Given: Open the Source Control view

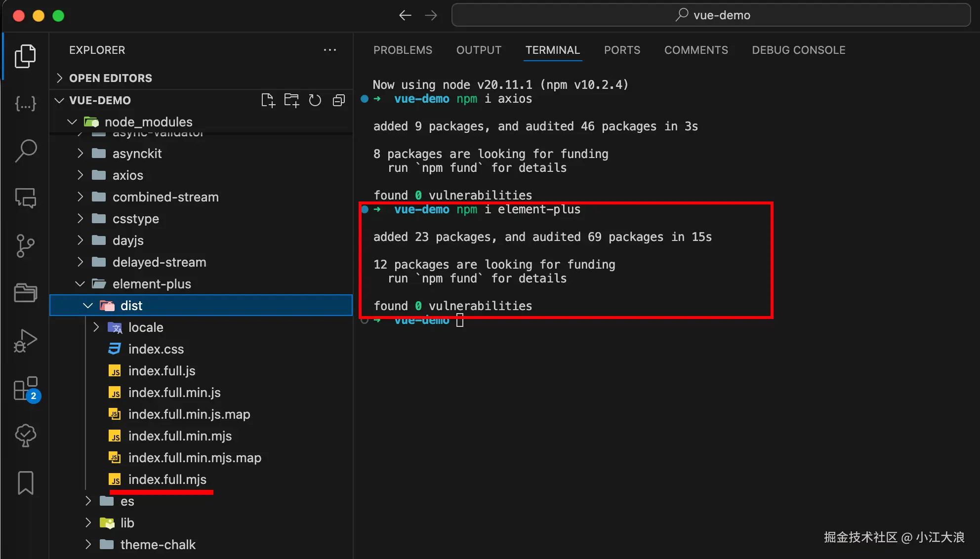Looking at the screenshot, I should click(x=26, y=245).
